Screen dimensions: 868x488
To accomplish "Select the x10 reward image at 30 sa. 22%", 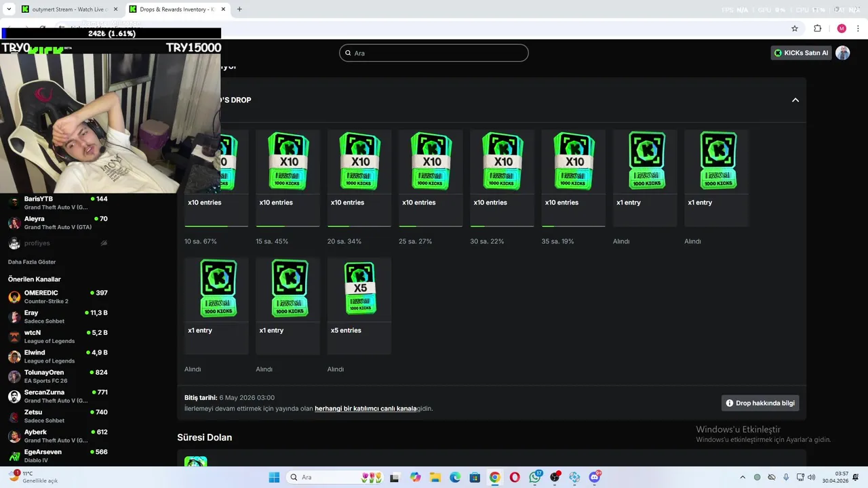I will click(502, 161).
